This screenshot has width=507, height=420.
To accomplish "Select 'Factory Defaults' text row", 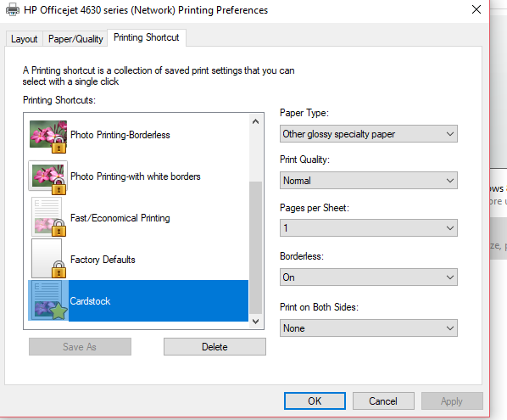I will (103, 260).
